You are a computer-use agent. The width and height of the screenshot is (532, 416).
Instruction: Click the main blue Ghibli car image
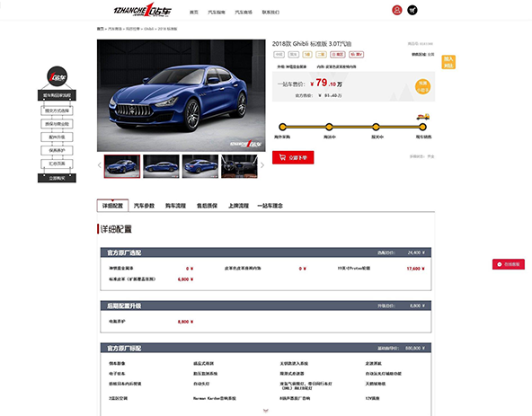(x=182, y=95)
